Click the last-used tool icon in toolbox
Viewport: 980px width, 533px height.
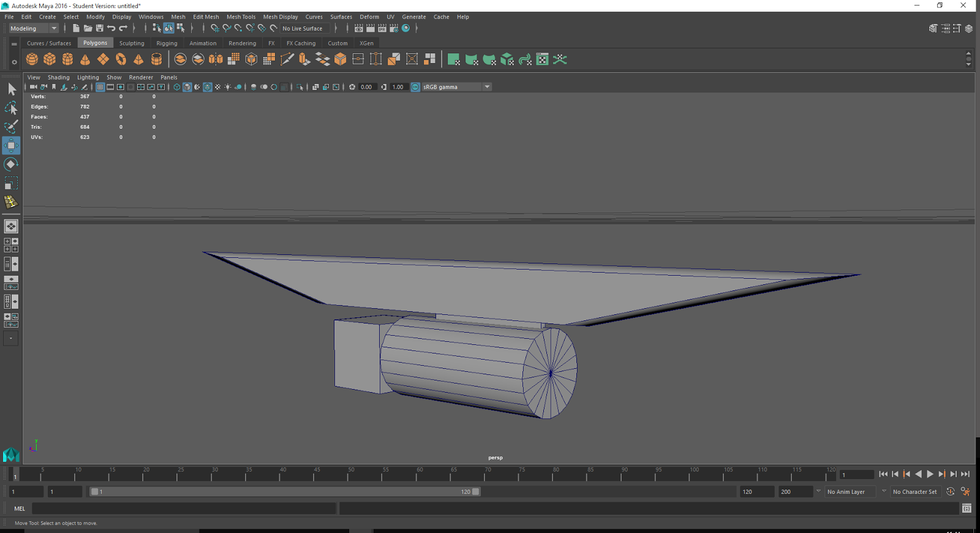click(11, 202)
